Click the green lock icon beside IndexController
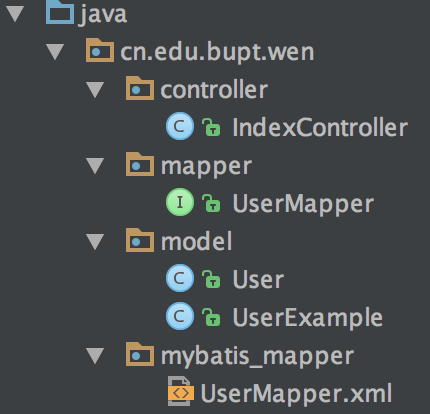 tap(211, 127)
